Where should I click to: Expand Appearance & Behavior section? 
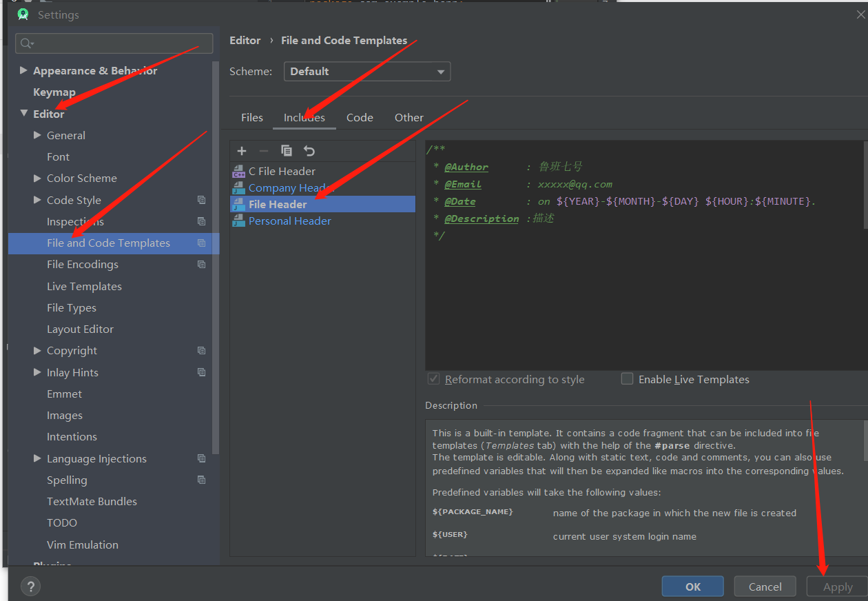pyautogui.click(x=24, y=70)
